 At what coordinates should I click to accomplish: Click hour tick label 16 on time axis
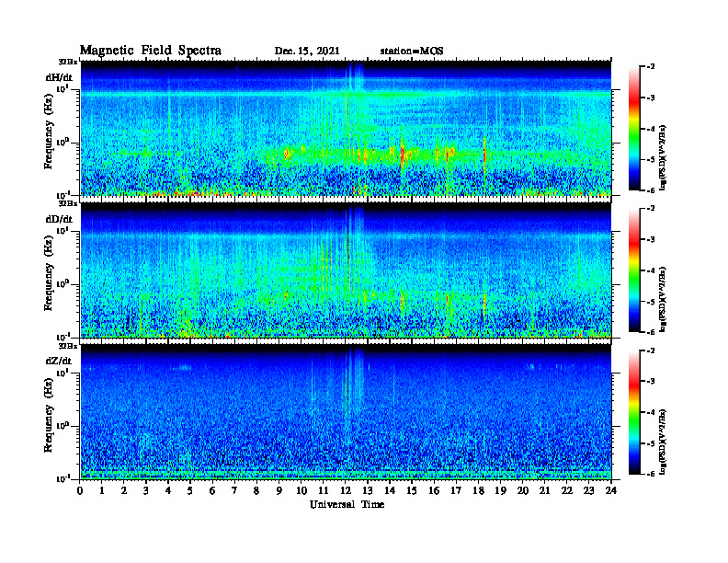click(x=434, y=491)
